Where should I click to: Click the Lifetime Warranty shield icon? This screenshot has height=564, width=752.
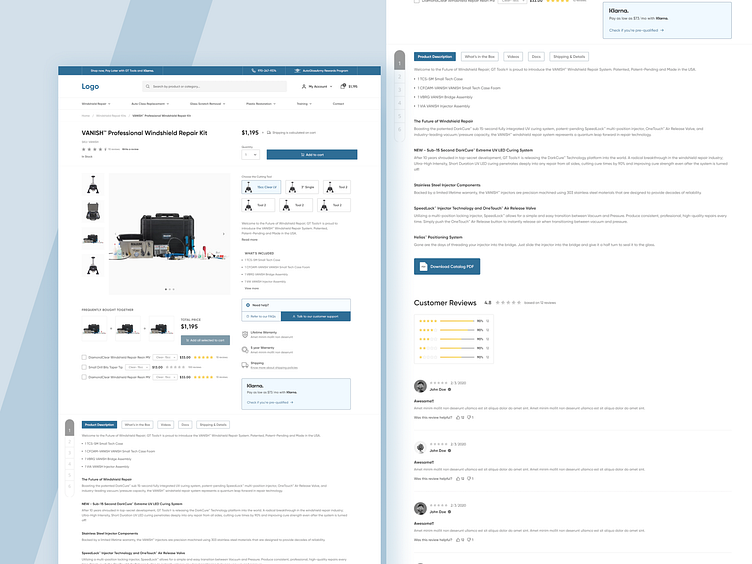[245, 334]
